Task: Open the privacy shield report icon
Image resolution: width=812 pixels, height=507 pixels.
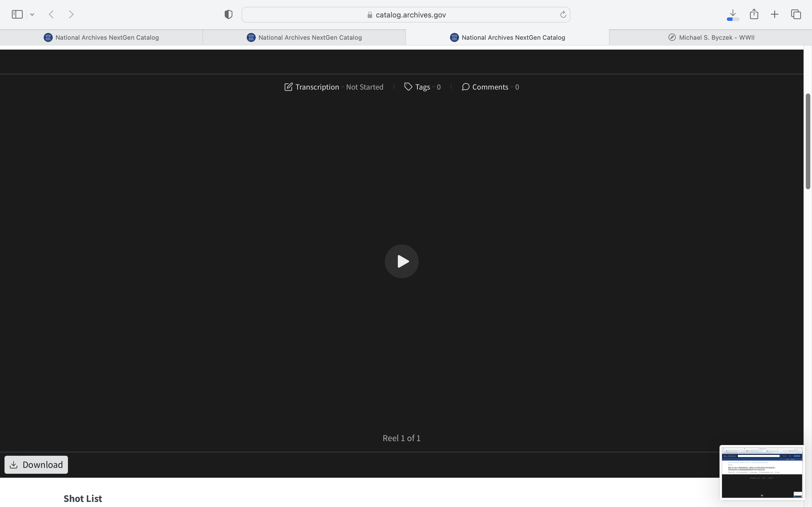Action: (x=228, y=14)
